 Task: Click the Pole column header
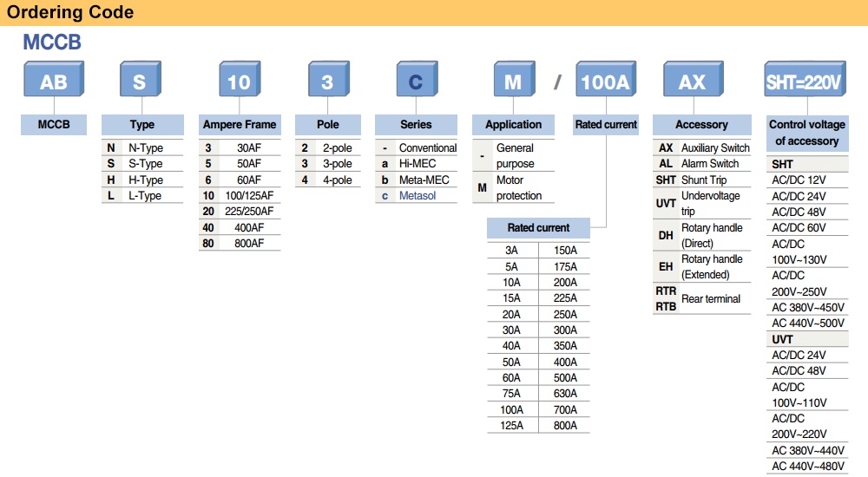click(x=328, y=125)
